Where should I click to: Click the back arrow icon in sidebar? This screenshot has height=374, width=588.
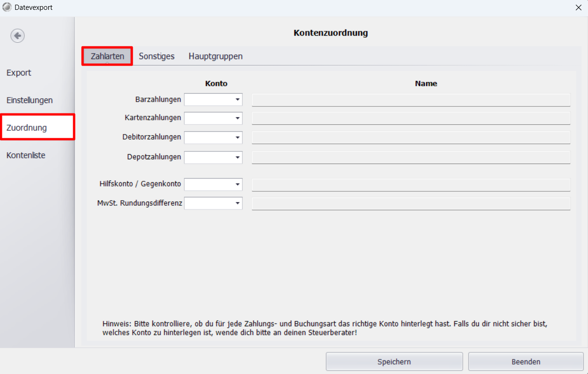[18, 36]
